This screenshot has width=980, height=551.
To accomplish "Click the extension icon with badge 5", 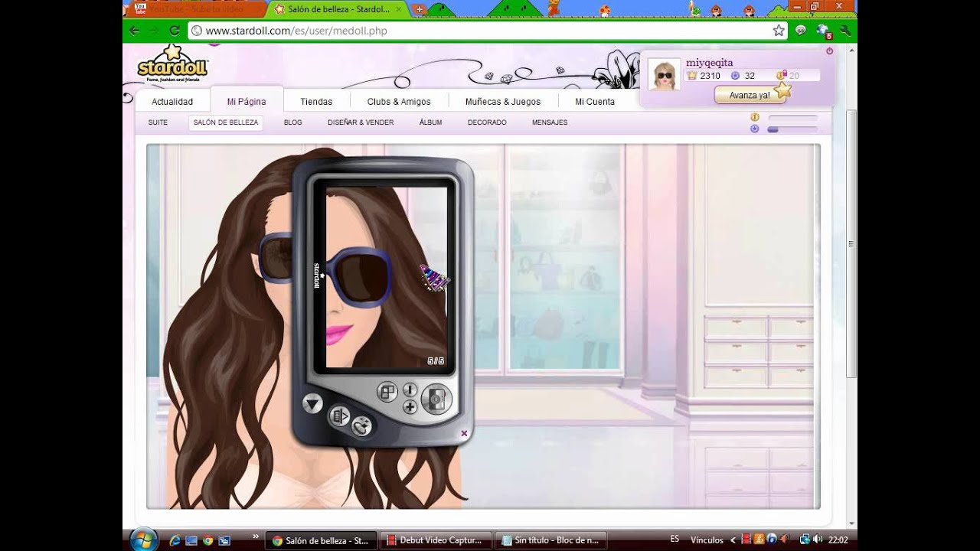I will pyautogui.click(x=824, y=31).
